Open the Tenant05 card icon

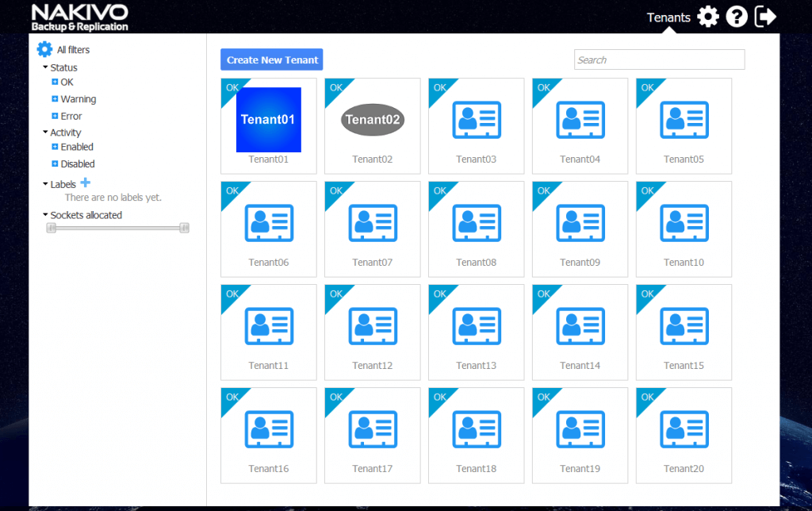(x=684, y=120)
